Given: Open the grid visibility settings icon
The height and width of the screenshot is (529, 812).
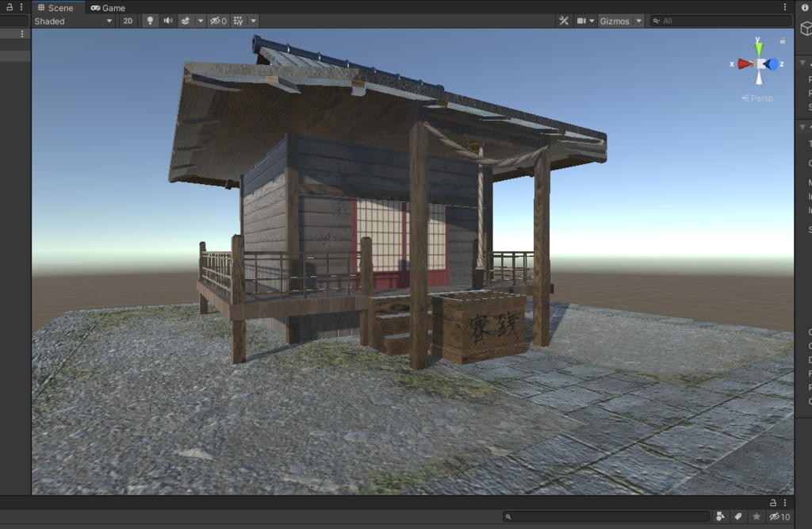Looking at the screenshot, I should (x=238, y=21).
